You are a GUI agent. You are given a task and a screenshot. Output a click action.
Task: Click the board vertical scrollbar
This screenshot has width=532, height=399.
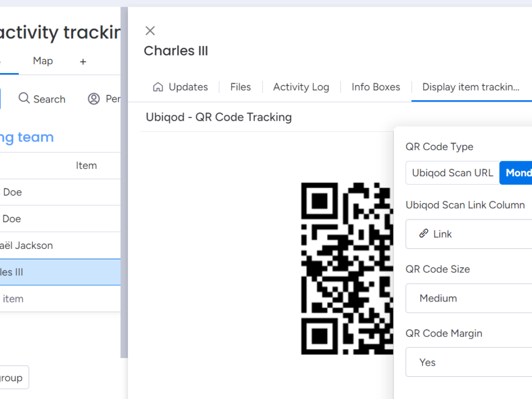(124, 182)
